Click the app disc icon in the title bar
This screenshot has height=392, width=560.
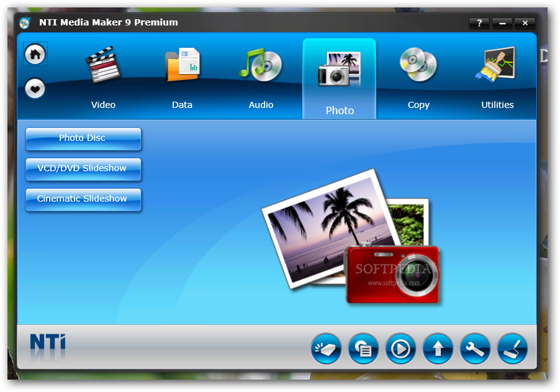[x=25, y=23]
